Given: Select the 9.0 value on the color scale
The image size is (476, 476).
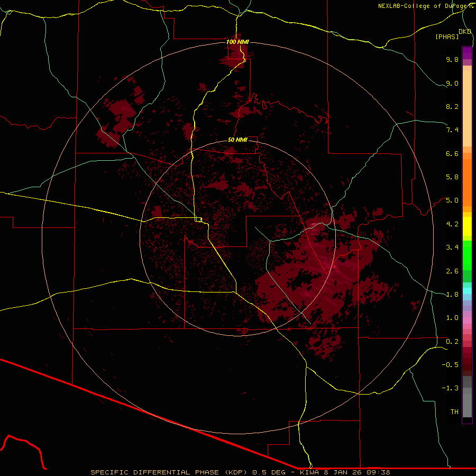Looking at the screenshot, I should pyautogui.click(x=452, y=83).
